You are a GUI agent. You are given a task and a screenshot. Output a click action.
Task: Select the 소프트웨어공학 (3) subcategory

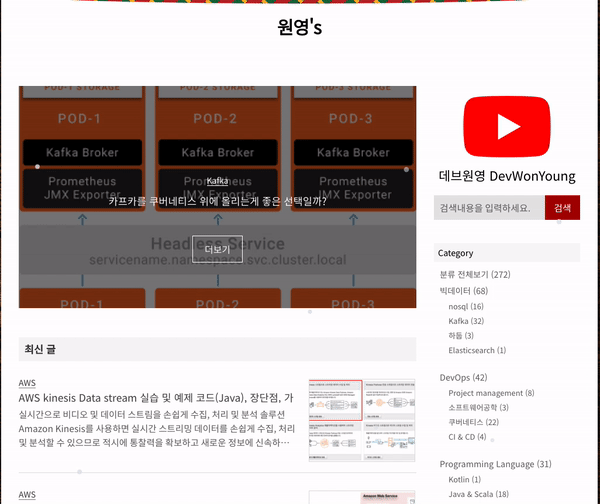pyautogui.click(x=478, y=408)
